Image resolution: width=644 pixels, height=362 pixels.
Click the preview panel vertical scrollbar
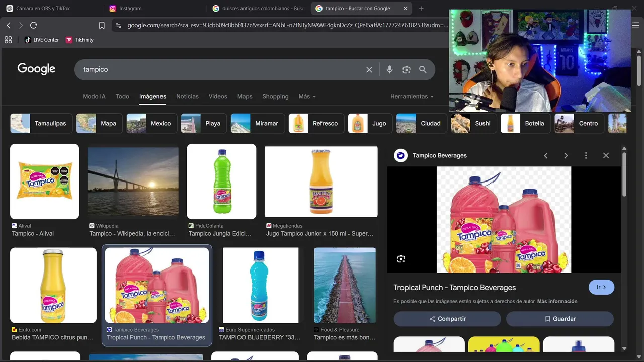pos(624,174)
